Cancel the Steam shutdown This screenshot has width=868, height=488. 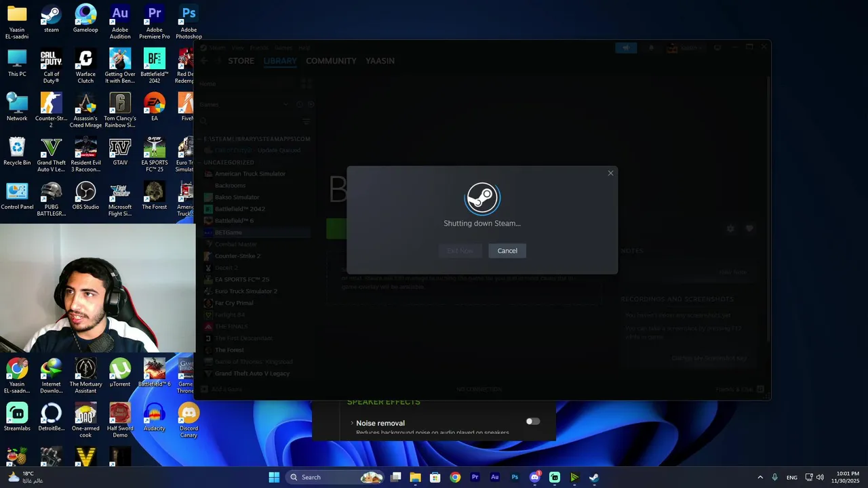[507, 251]
